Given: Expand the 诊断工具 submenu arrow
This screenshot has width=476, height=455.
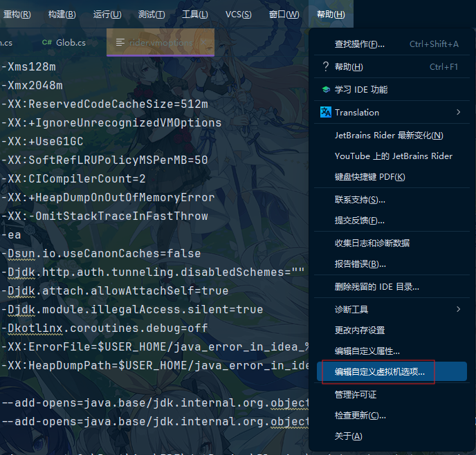Looking at the screenshot, I should [x=458, y=309].
